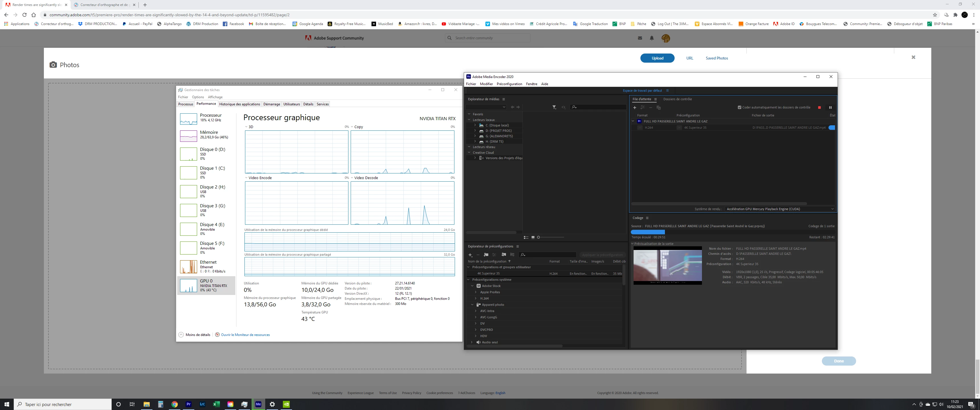The image size is (980, 410).
Task: Click the filter funnel icon in media browser
Action: coord(554,107)
